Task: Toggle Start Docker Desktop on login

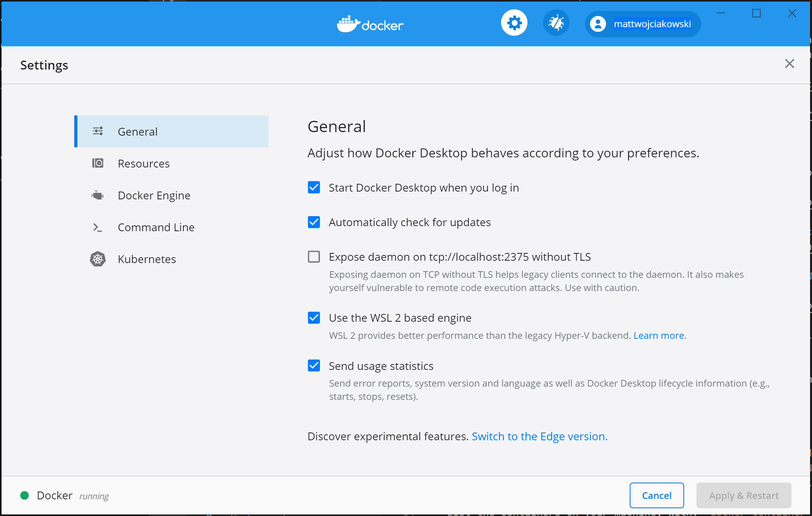Action: (314, 188)
